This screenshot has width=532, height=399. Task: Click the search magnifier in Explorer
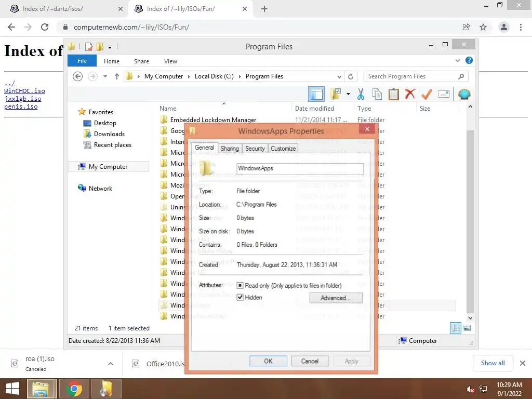pos(461,76)
